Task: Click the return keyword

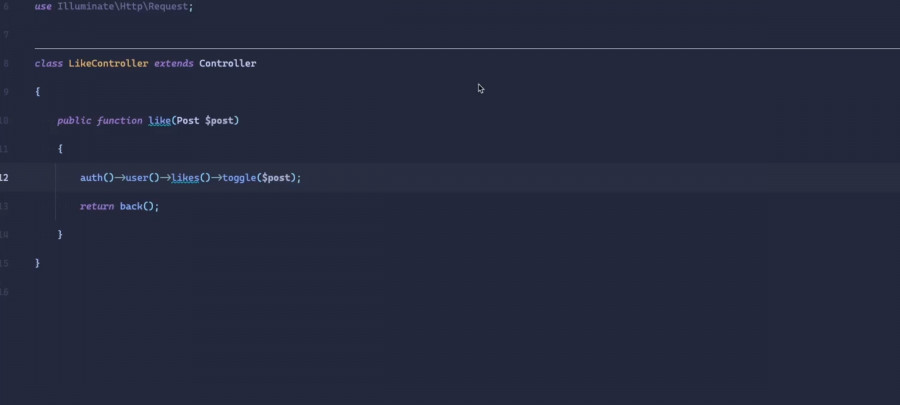Action: coord(97,206)
